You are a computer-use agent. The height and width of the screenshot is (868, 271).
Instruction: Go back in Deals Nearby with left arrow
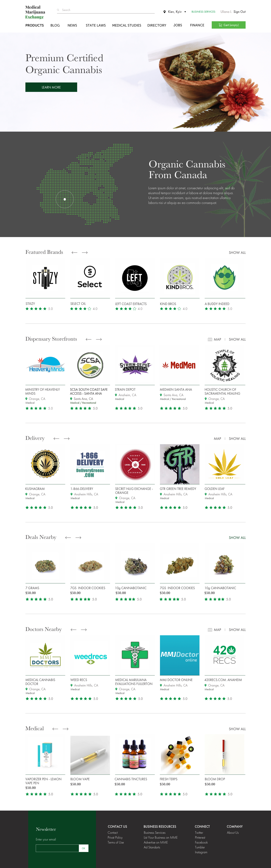[x=68, y=537]
